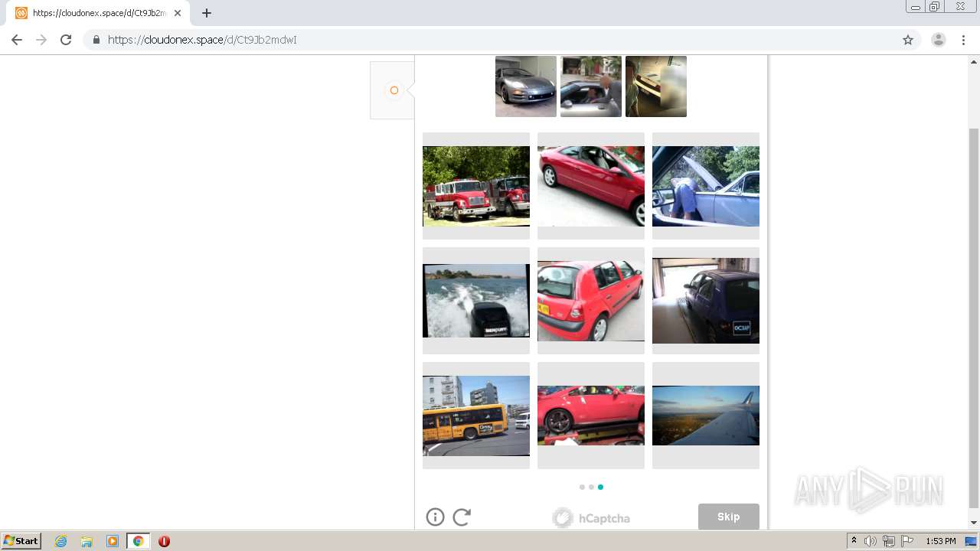
Task: Go back in Chrome browser
Action: pos(17,40)
